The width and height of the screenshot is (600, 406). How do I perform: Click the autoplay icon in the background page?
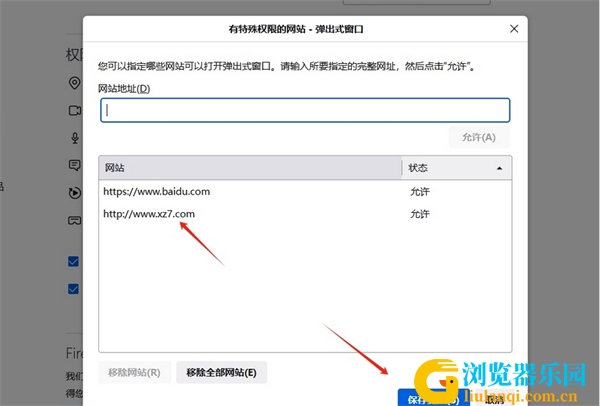75,193
